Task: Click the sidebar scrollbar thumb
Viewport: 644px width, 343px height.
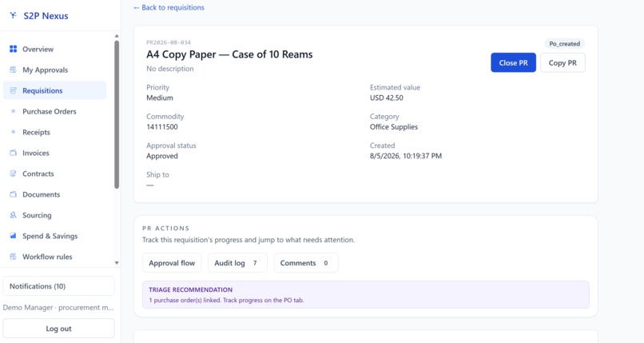Action: tap(117, 114)
